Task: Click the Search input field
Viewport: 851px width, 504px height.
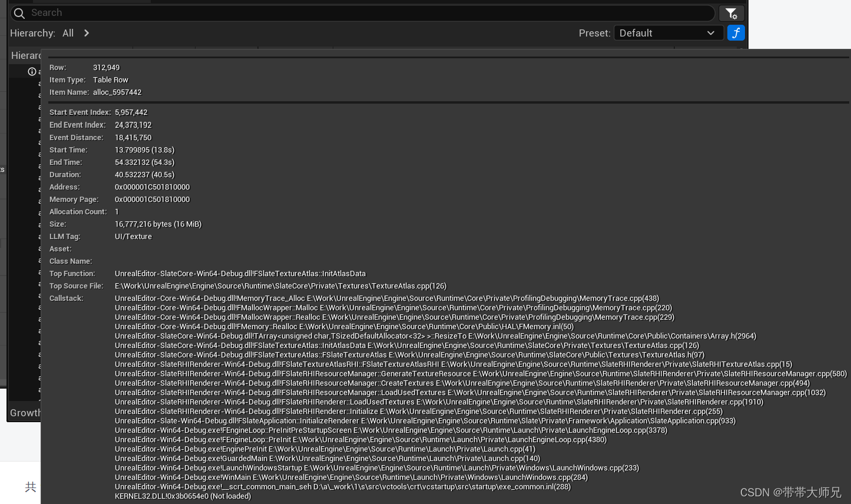Action: point(362,13)
